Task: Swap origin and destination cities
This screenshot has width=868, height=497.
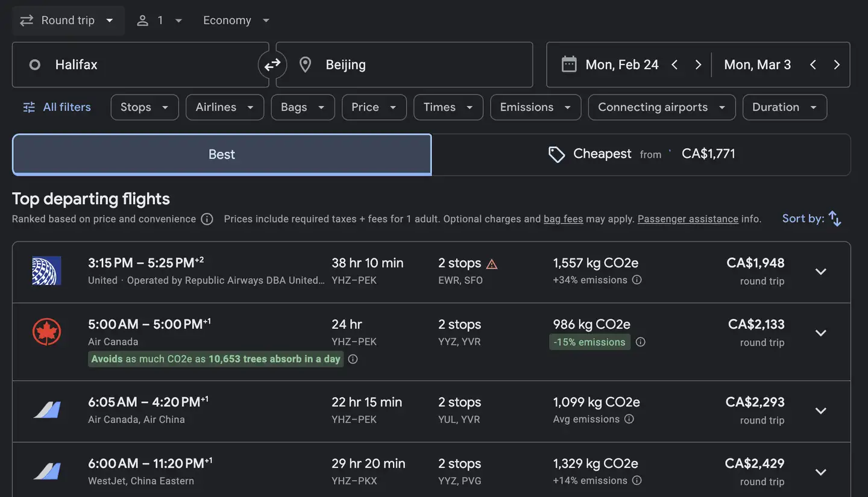Action: click(272, 64)
